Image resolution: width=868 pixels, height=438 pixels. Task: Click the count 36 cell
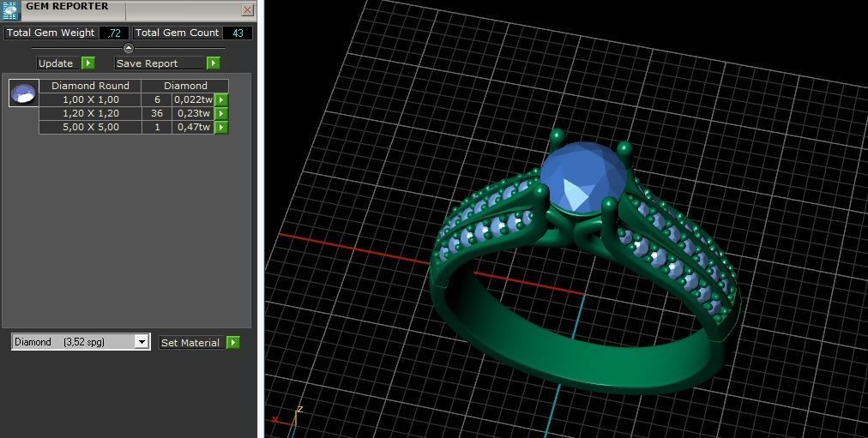tap(157, 113)
